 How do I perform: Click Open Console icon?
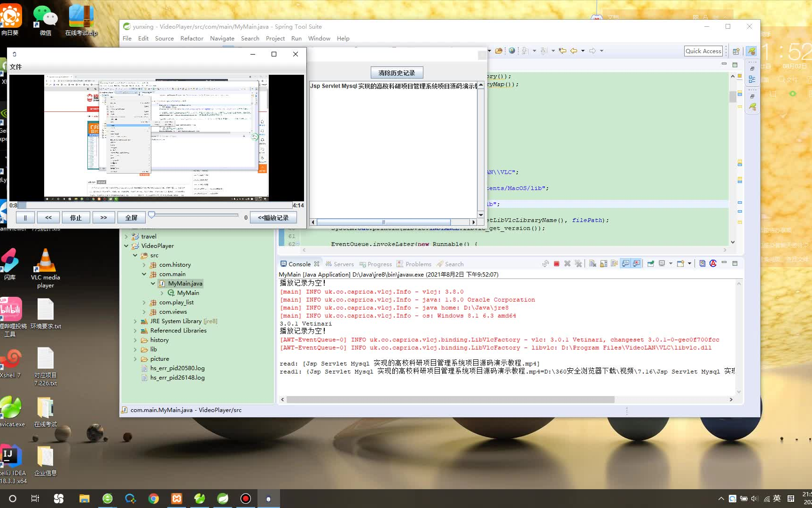[x=680, y=264]
